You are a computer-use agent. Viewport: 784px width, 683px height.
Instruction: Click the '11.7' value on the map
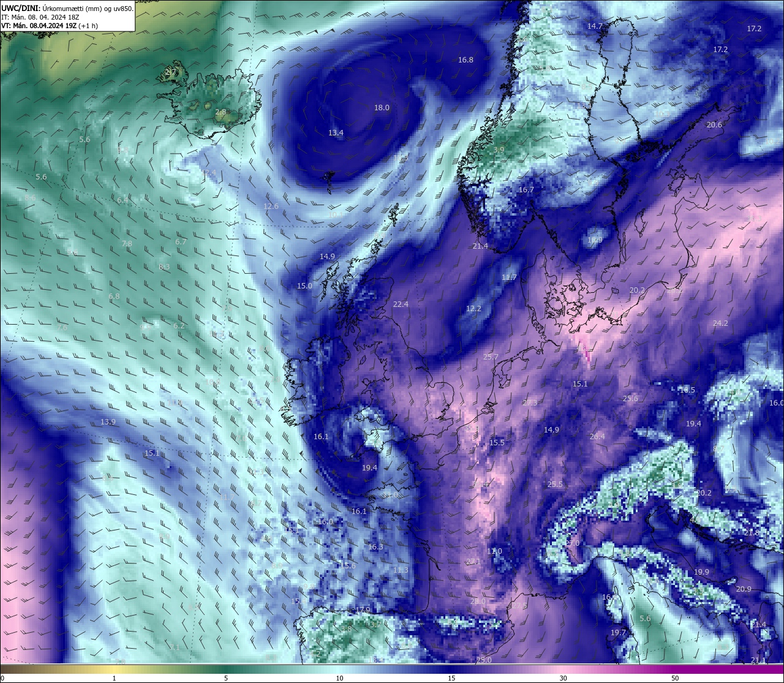point(509,277)
